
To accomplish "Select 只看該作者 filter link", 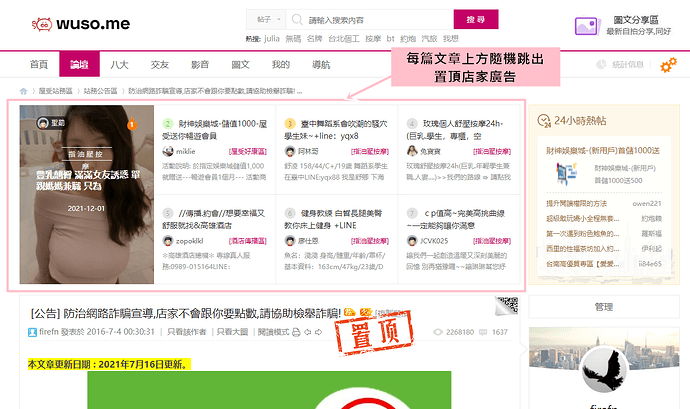I will point(187,332).
